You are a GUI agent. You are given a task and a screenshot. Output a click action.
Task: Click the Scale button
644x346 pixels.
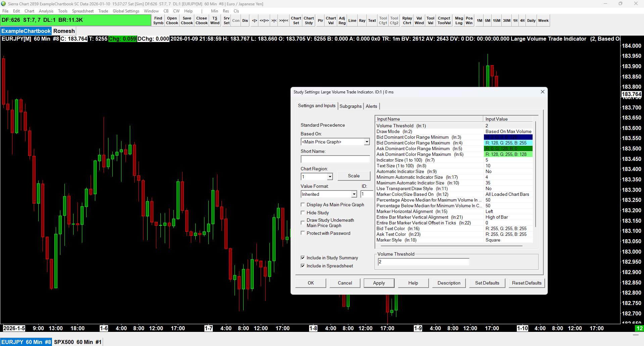pos(354,176)
